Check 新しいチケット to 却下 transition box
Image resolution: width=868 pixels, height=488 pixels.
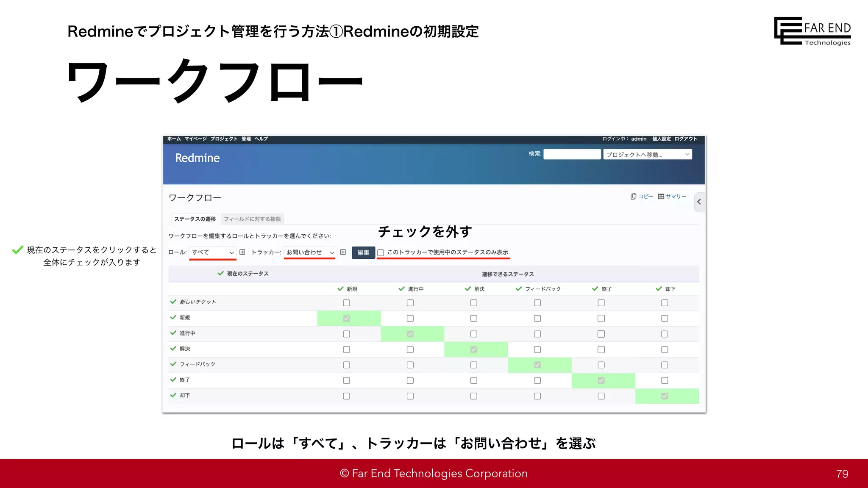pos(665,303)
